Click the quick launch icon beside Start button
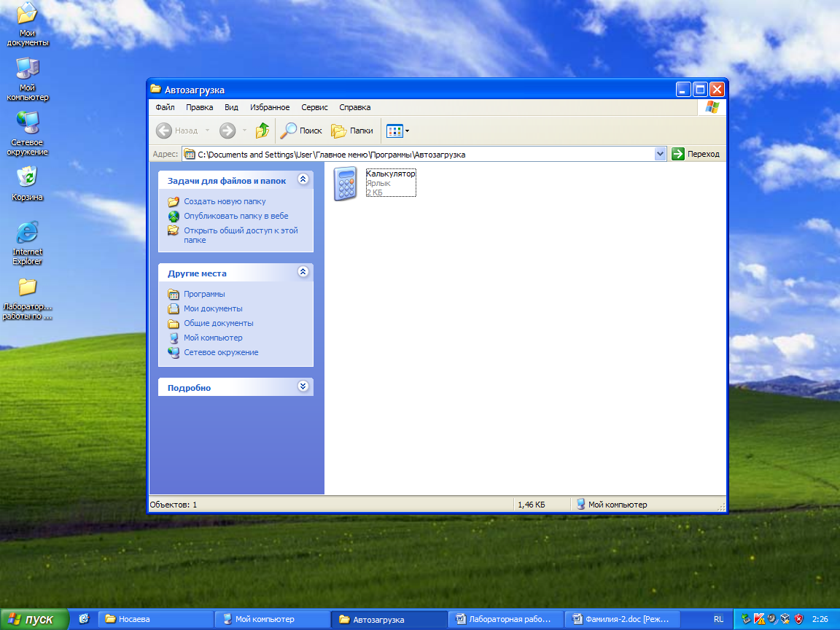The image size is (840, 630). pyautogui.click(x=84, y=619)
